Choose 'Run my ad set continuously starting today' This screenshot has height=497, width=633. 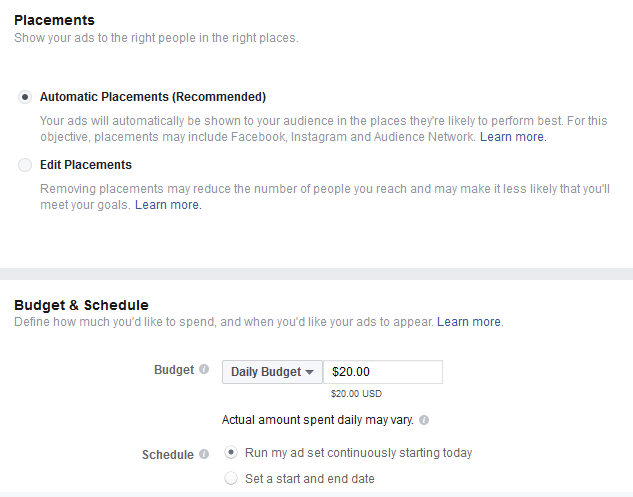(x=231, y=452)
